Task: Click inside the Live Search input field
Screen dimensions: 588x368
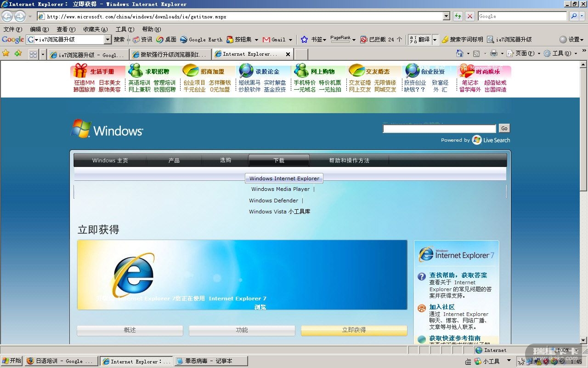Action: [x=440, y=128]
